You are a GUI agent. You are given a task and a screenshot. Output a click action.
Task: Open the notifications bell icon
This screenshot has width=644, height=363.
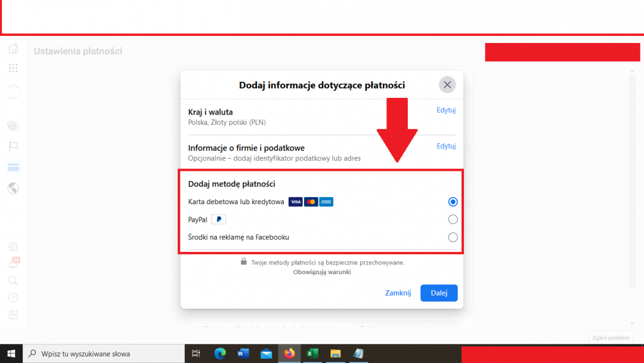(x=13, y=263)
